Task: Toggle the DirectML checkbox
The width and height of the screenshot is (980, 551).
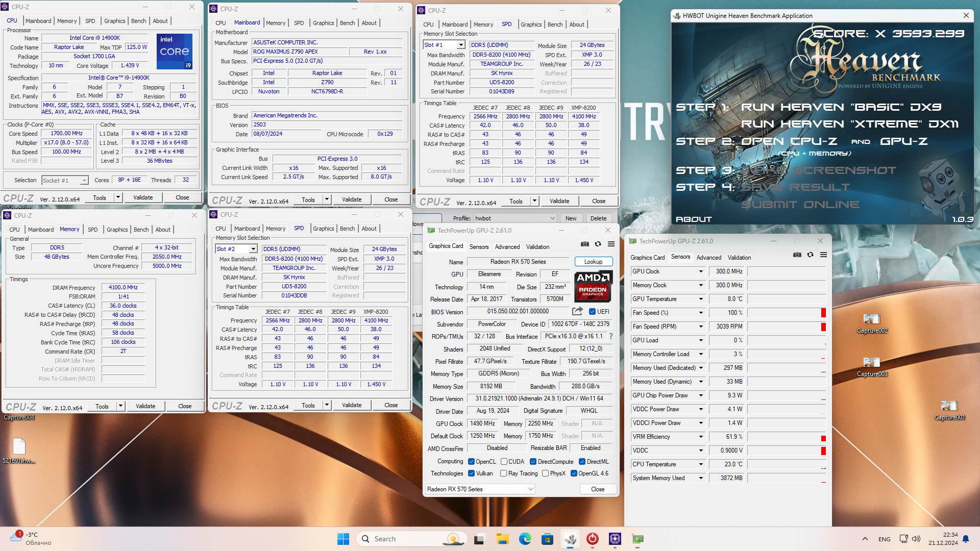Action: coord(582,461)
